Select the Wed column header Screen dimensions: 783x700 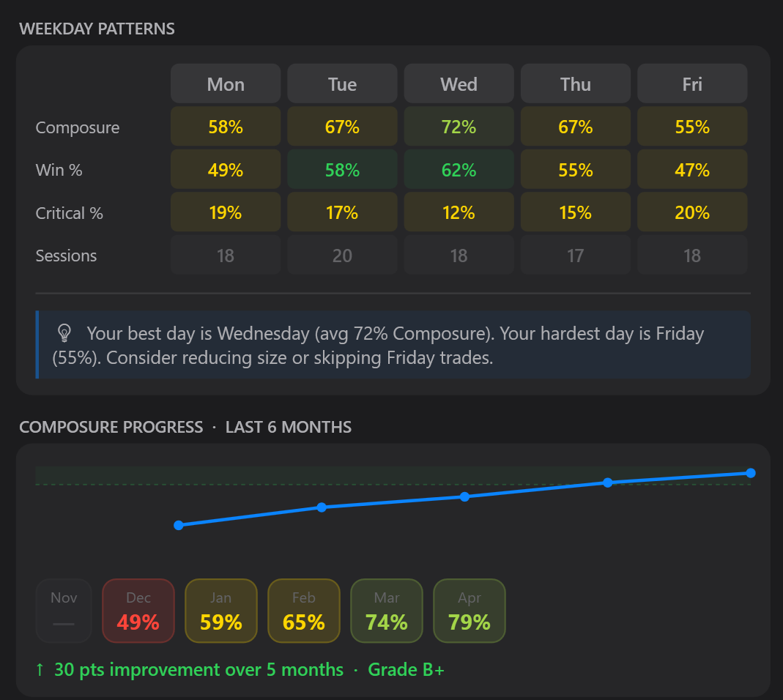tap(459, 84)
